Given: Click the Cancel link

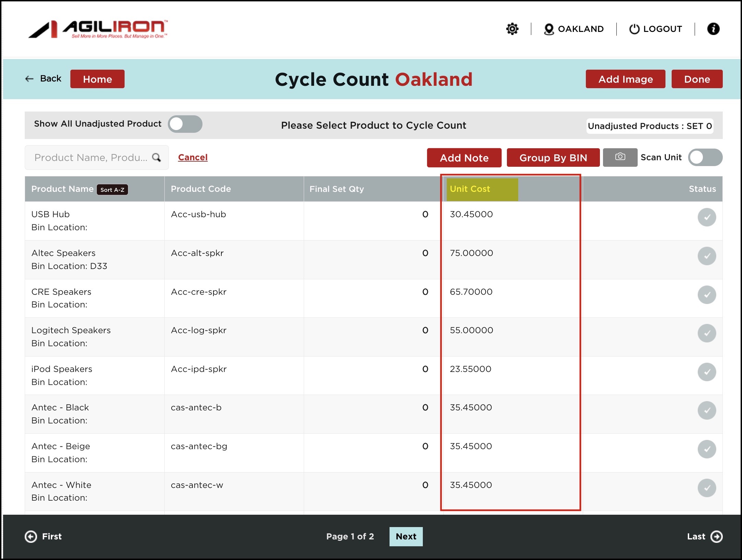Looking at the screenshot, I should pyautogui.click(x=193, y=157).
